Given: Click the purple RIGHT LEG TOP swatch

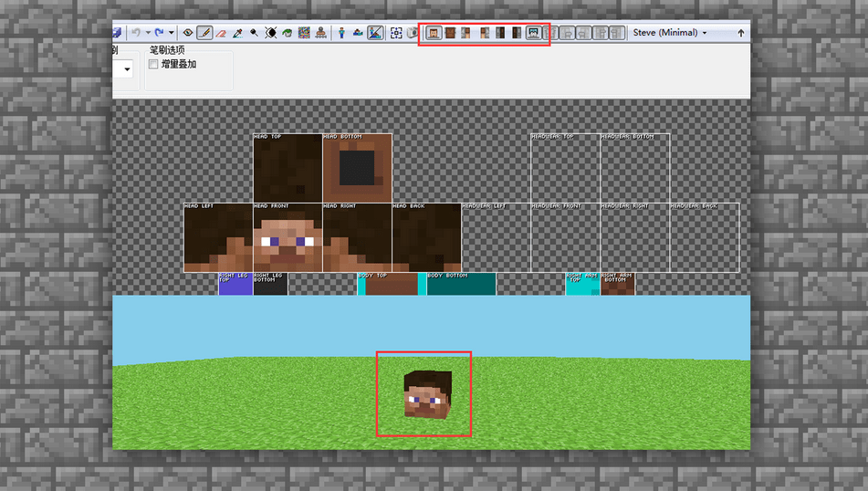Looking at the screenshot, I should tap(235, 284).
